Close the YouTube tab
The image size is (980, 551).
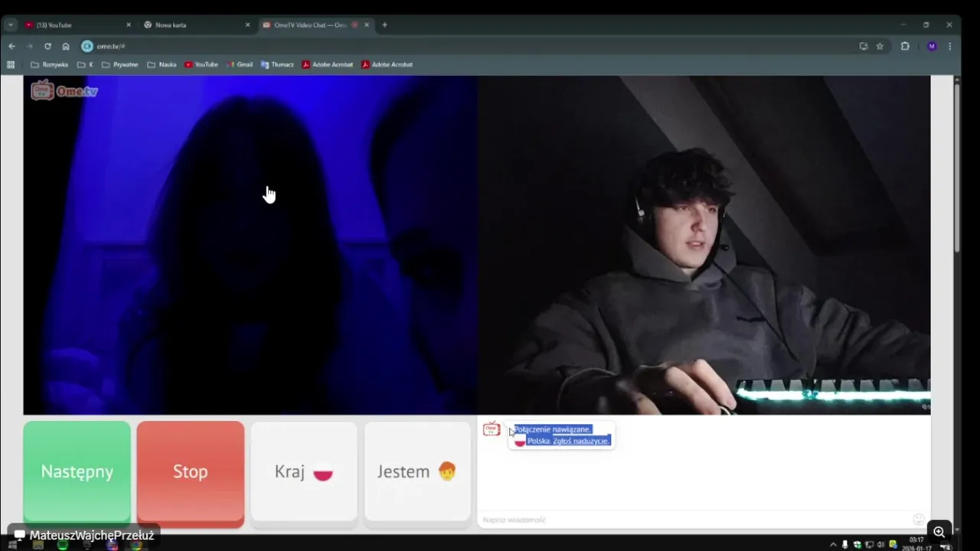click(x=129, y=24)
